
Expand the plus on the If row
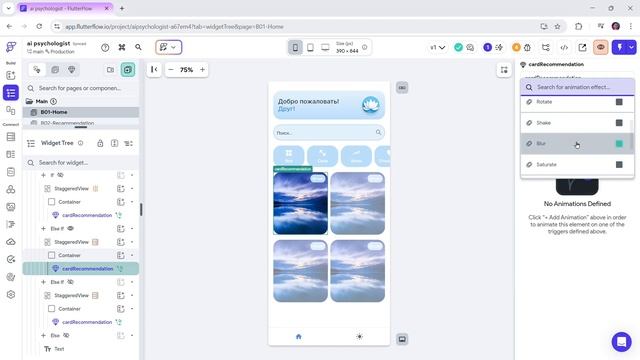tap(43, 175)
